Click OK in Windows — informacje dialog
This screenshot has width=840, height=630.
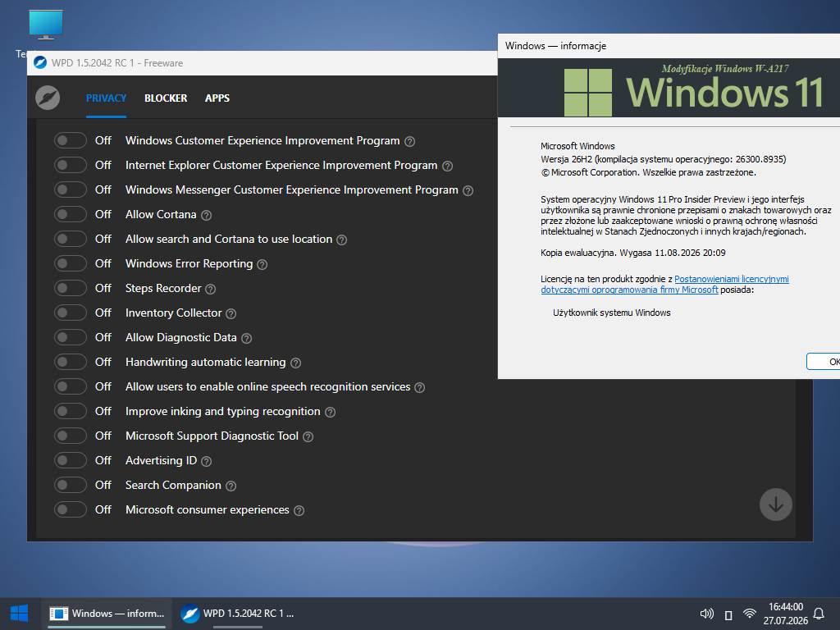(824, 362)
